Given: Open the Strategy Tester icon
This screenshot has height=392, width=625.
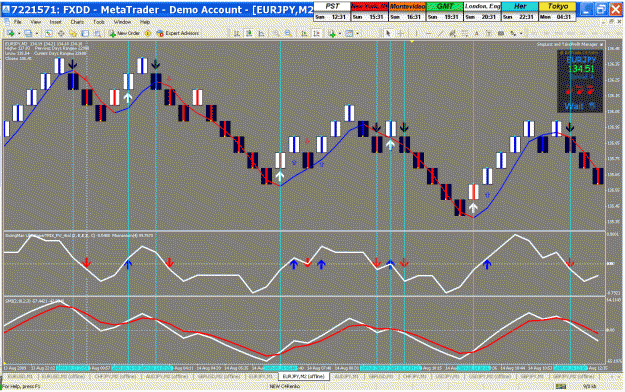Looking at the screenshot, I should click(97, 33).
